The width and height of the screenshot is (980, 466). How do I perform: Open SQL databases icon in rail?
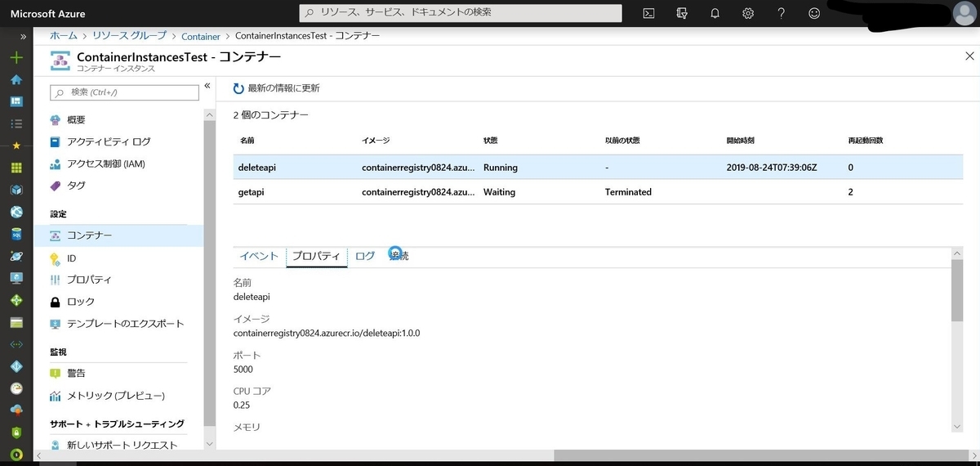(x=16, y=234)
